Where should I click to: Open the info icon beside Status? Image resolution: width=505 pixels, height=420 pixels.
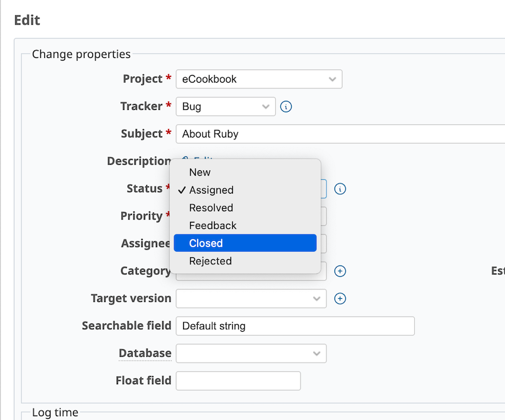pos(340,189)
